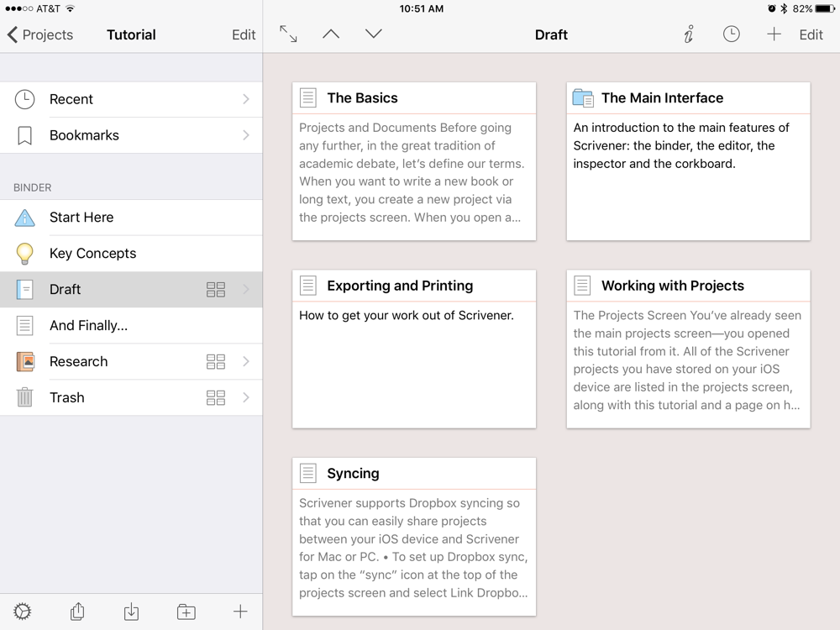Viewport: 840px width, 630px height.
Task: Open project settings gear icon
Action: tap(23, 612)
